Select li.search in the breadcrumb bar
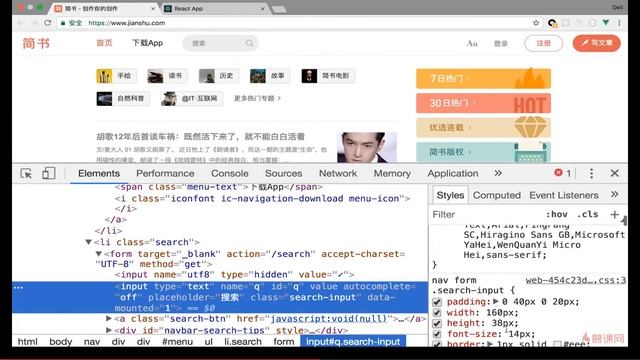Image resolution: width=640 pixels, height=360 pixels. pos(243,342)
